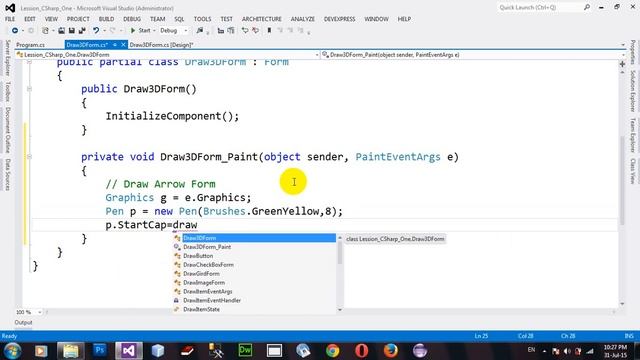Open the Solution Explorer side tab

tap(632, 91)
